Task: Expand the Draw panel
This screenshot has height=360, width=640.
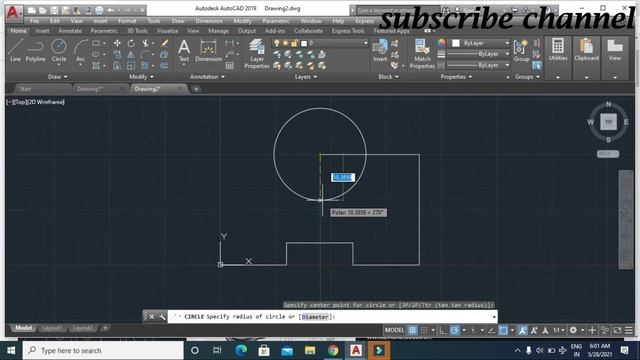Action: coord(58,77)
